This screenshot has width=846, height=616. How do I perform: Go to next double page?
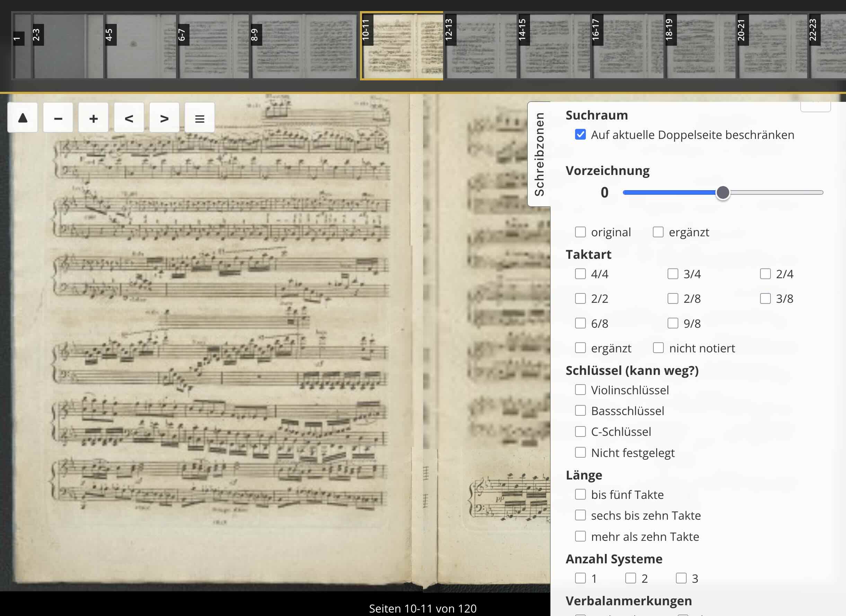(164, 118)
